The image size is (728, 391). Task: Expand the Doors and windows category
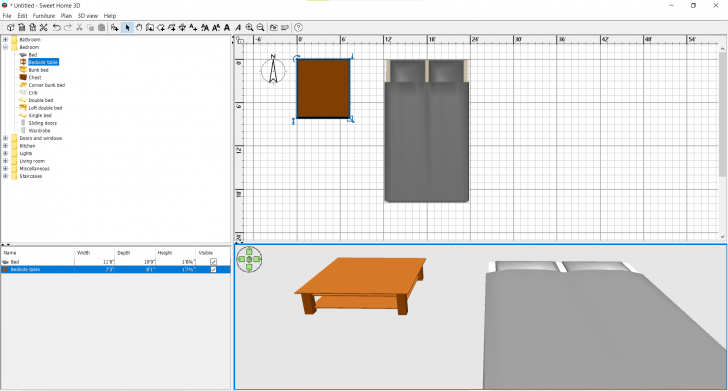click(6, 138)
